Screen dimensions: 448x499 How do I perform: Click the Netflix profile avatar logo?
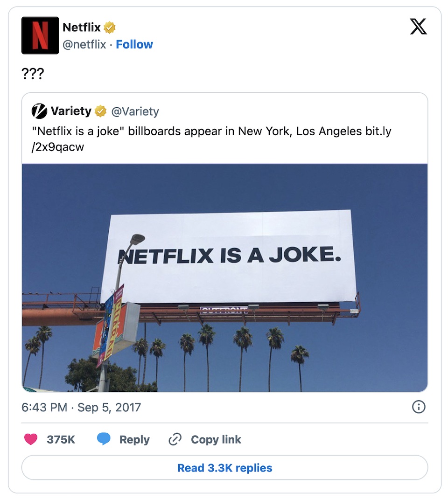pos(40,35)
